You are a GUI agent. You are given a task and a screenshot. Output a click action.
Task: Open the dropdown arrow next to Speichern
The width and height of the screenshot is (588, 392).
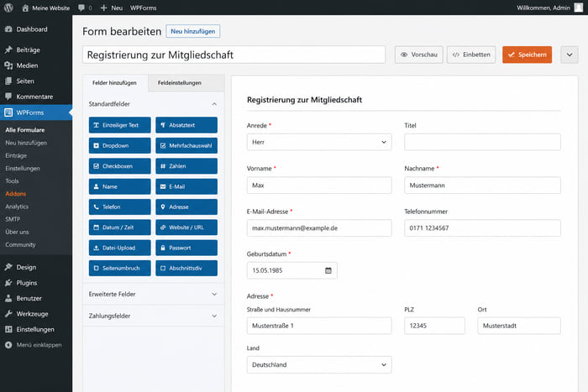pos(570,55)
